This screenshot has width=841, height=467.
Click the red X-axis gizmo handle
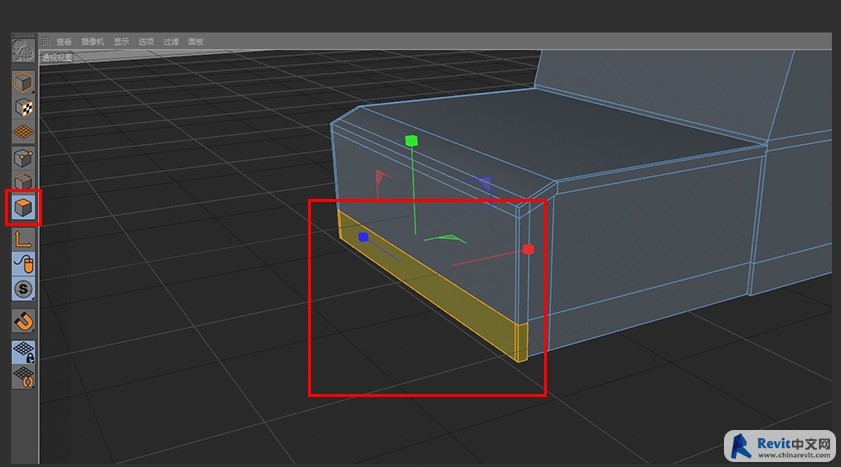tap(528, 249)
